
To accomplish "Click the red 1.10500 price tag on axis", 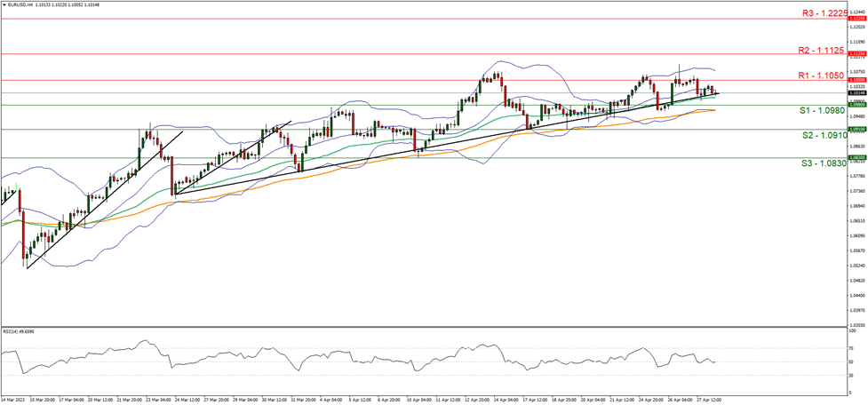I will (x=856, y=80).
